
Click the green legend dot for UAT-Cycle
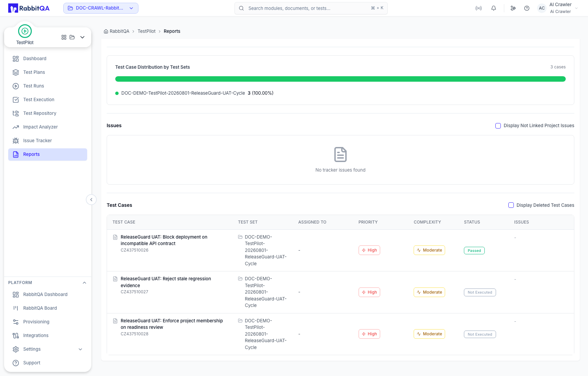(x=117, y=93)
